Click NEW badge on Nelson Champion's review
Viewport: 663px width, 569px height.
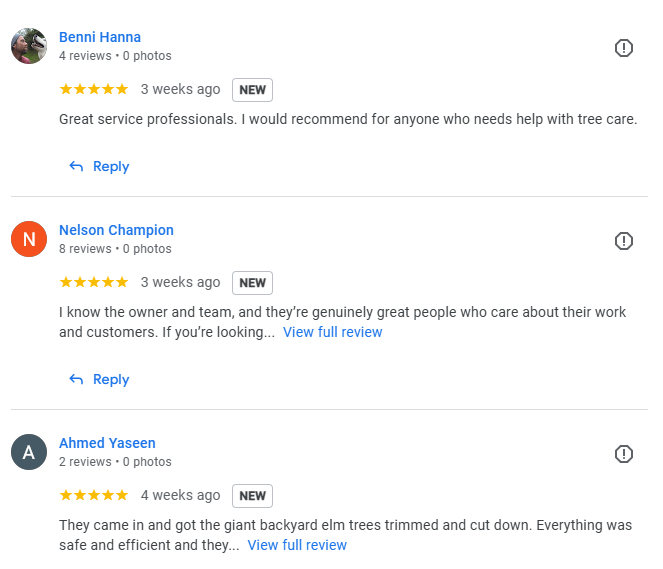click(x=253, y=283)
